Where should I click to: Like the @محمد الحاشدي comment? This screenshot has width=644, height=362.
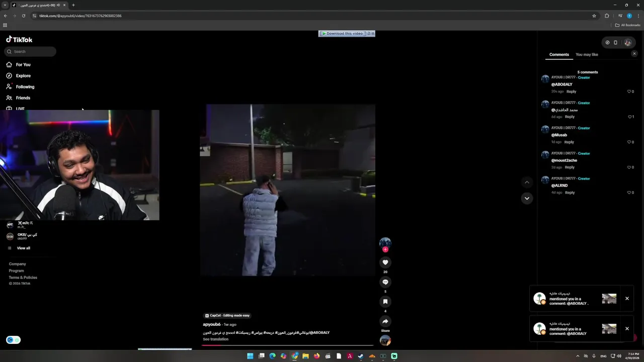(x=629, y=117)
